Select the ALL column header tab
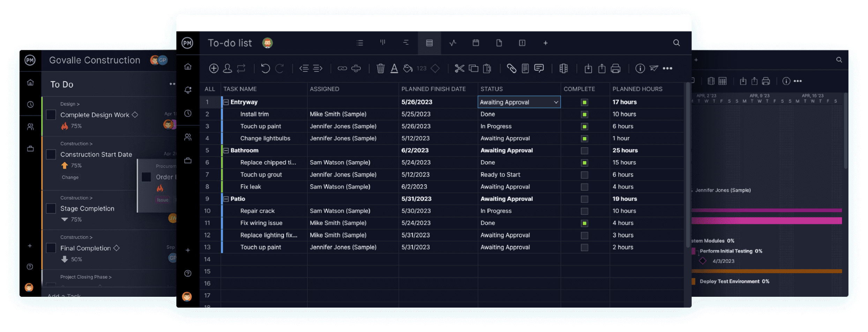The image size is (868, 332). click(210, 89)
